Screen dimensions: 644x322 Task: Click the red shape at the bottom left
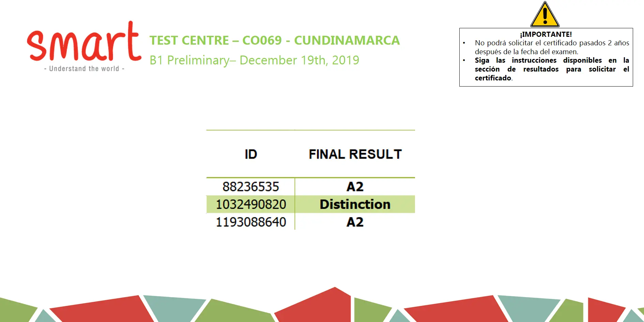[x=102, y=310]
